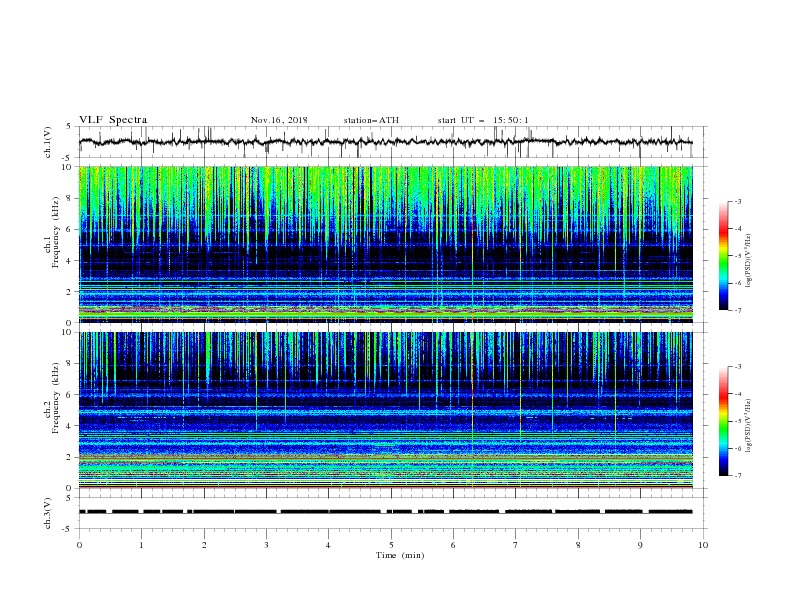Click the ch.2 PSD color scale bar

point(724,421)
